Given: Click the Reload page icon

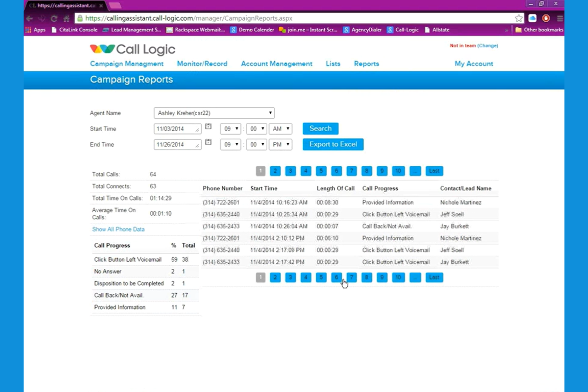Looking at the screenshot, I should (x=54, y=18).
